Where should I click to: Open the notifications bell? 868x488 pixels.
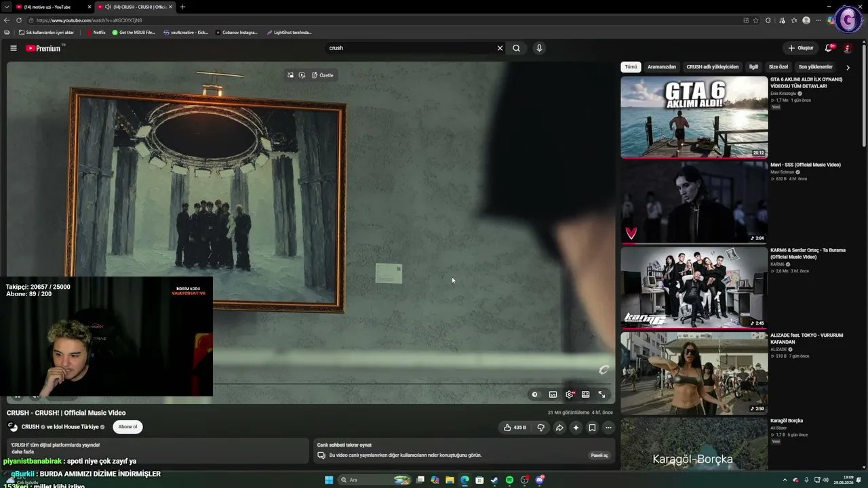828,48
